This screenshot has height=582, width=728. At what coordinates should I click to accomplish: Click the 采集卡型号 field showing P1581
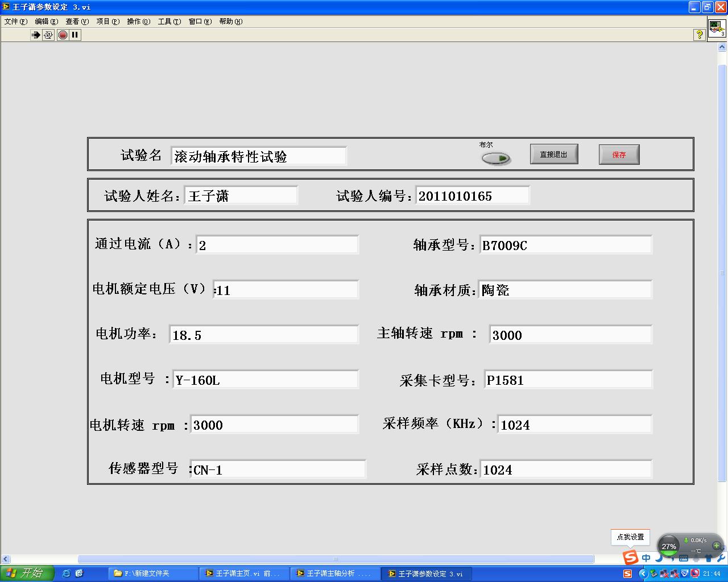569,380
